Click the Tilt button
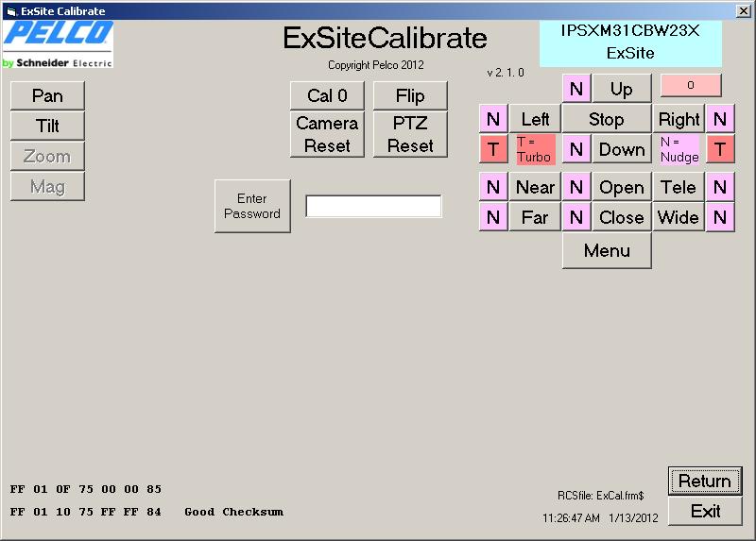Image resolution: width=756 pixels, height=541 pixels. coord(47,126)
